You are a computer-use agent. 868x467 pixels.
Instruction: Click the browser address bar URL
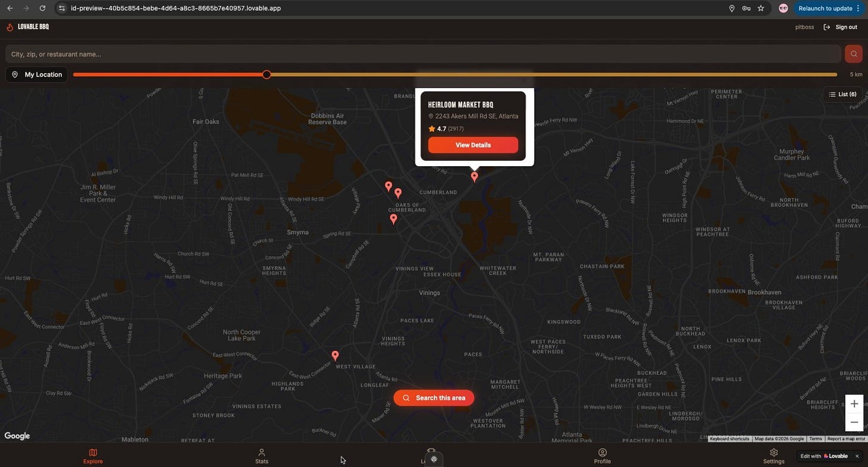(176, 8)
